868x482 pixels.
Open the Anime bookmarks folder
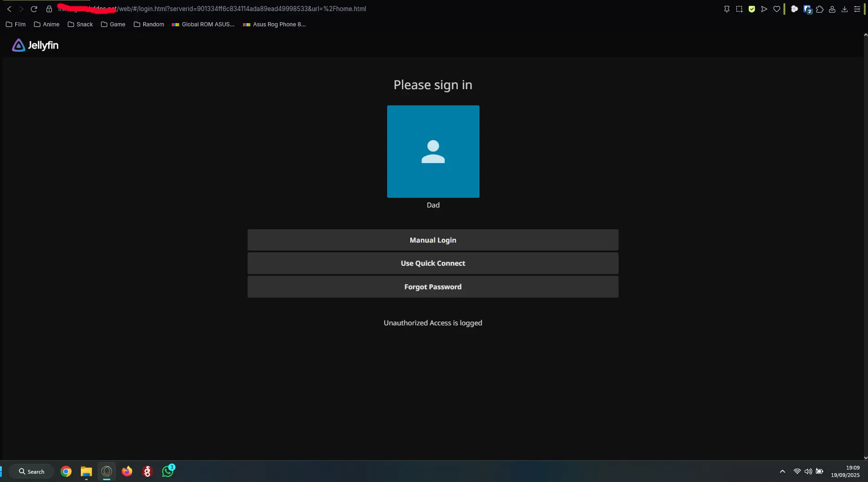pos(46,24)
